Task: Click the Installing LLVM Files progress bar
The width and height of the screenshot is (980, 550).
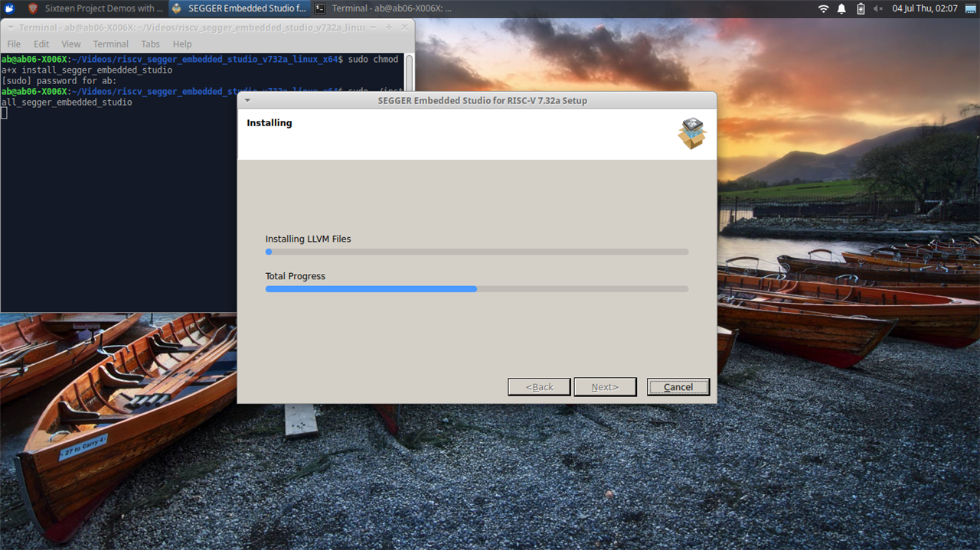Action: [477, 252]
